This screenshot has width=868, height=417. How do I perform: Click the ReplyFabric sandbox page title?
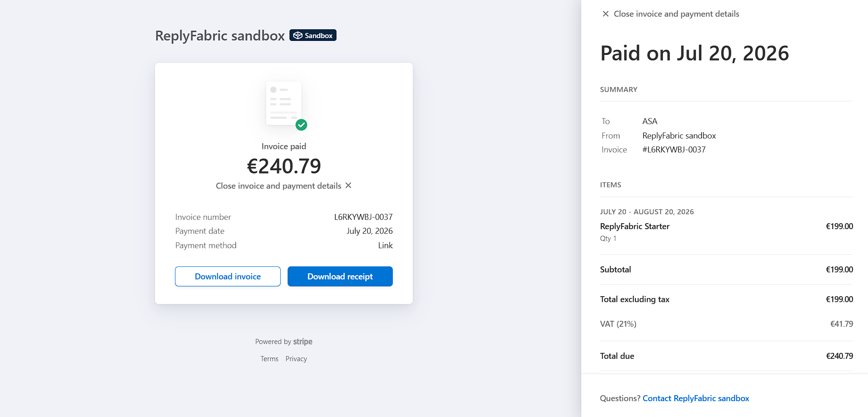coord(220,36)
